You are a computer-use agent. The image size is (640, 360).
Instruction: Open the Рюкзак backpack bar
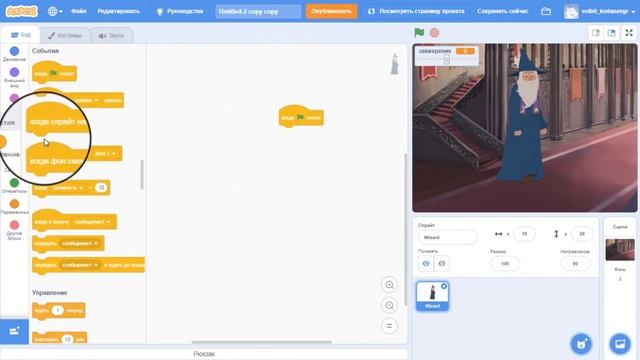[x=204, y=354]
